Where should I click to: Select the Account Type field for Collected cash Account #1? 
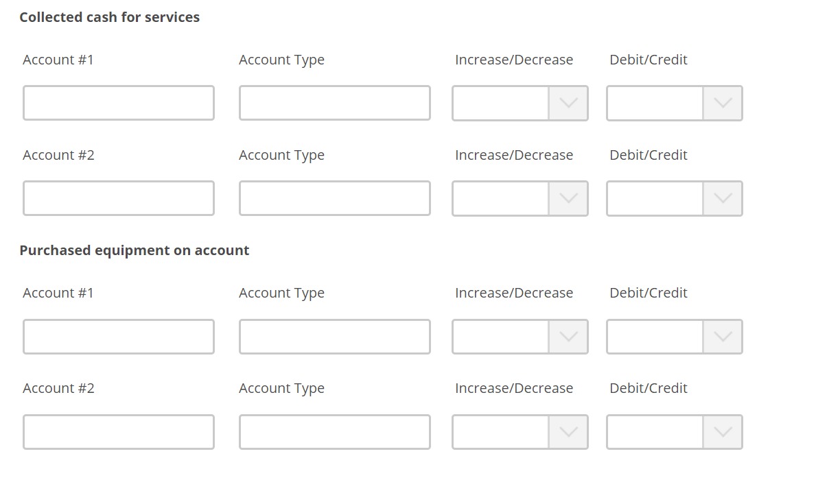pyautogui.click(x=334, y=102)
